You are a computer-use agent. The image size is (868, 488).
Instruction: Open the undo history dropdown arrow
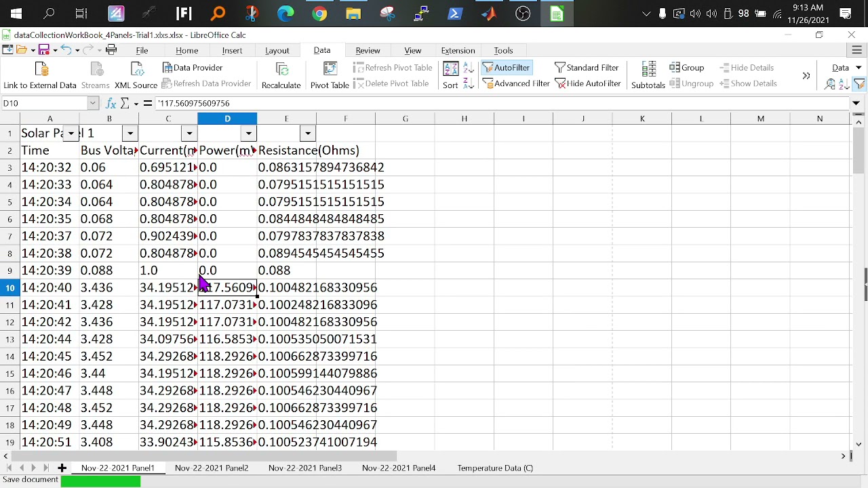click(77, 50)
